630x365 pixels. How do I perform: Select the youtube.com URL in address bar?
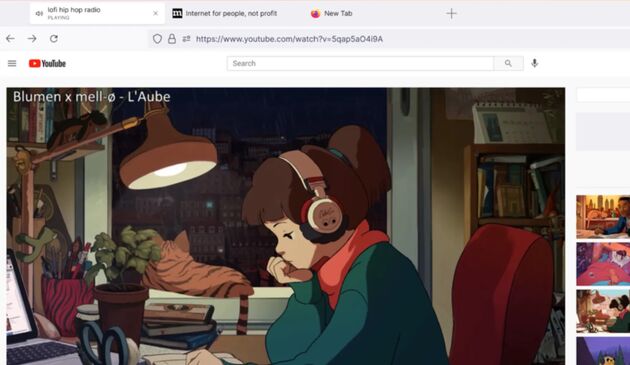point(289,39)
